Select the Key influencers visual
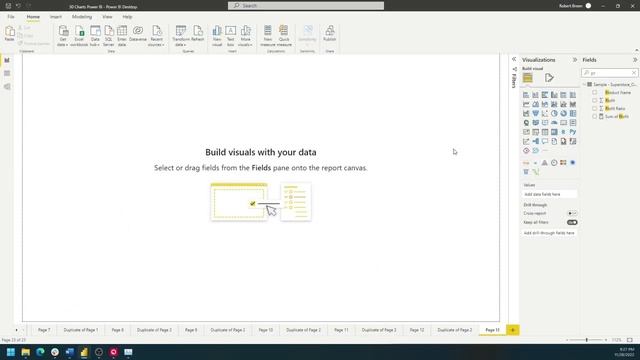 (526, 142)
